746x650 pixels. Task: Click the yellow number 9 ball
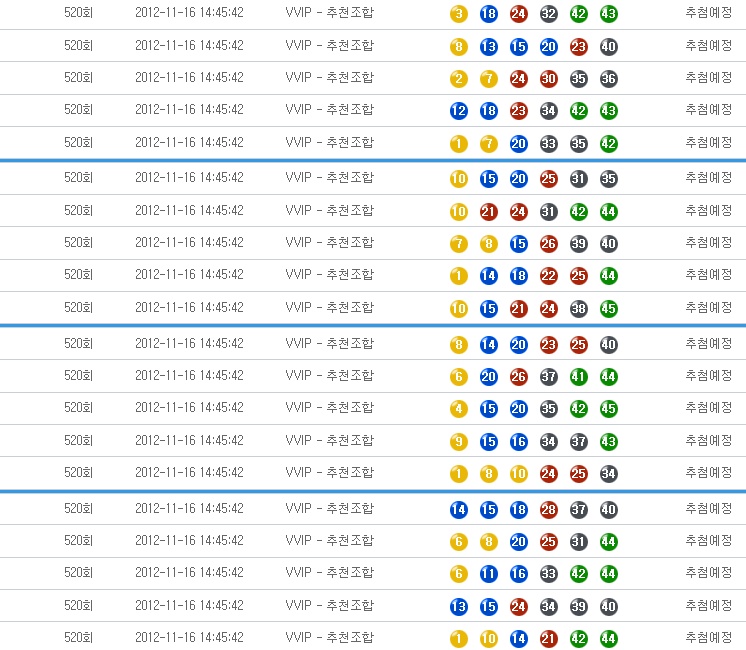(459, 441)
